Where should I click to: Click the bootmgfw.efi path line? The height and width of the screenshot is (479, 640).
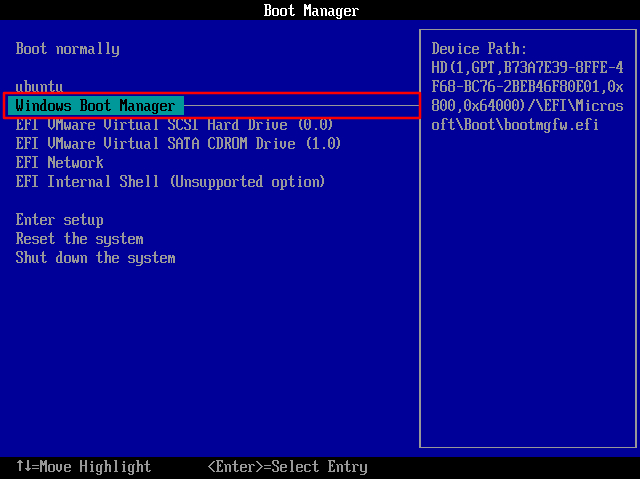coord(515,124)
